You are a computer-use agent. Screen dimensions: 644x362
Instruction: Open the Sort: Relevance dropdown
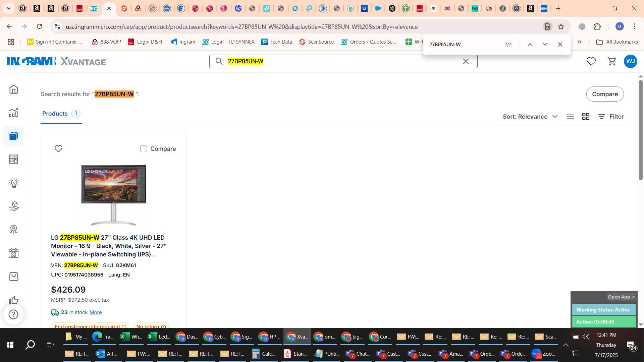[530, 117]
